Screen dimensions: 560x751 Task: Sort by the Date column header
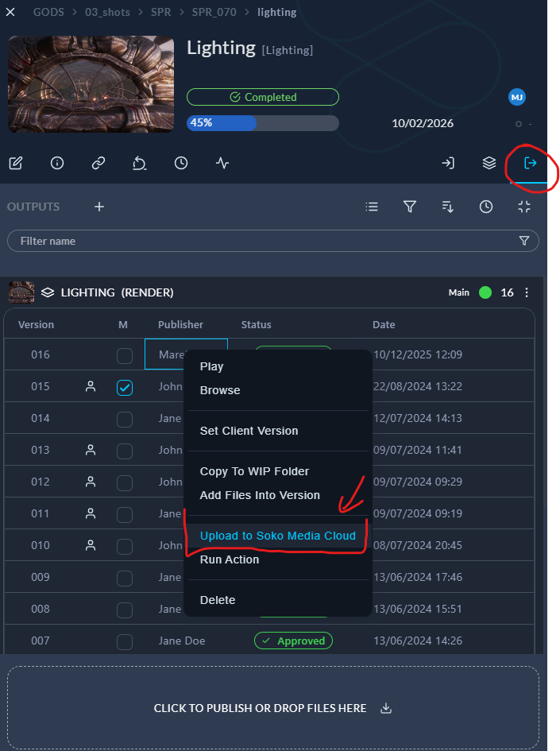(x=384, y=324)
